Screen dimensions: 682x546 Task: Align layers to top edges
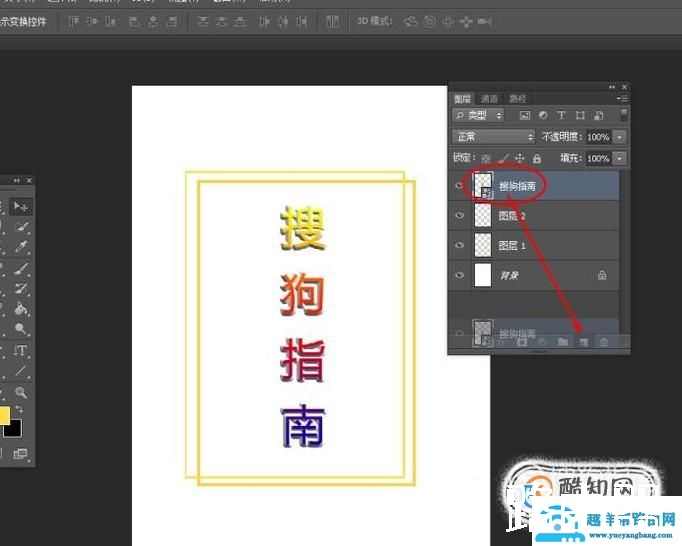click(73, 21)
